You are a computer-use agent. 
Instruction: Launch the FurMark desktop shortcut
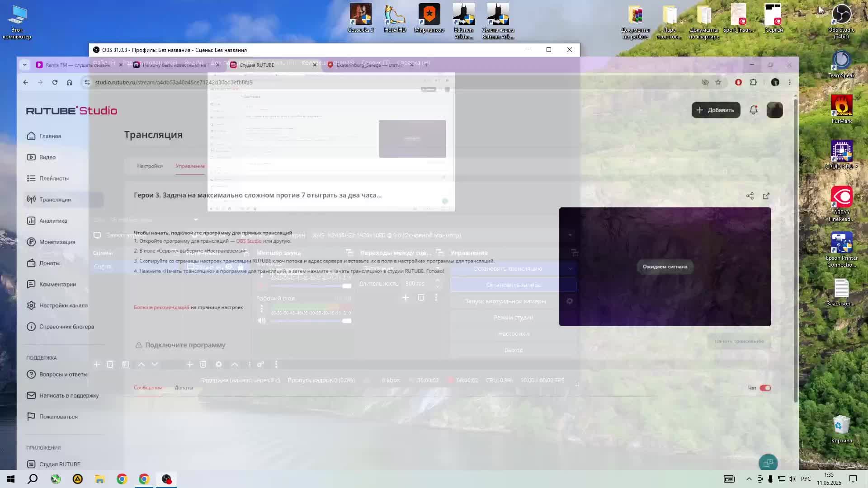point(841,109)
